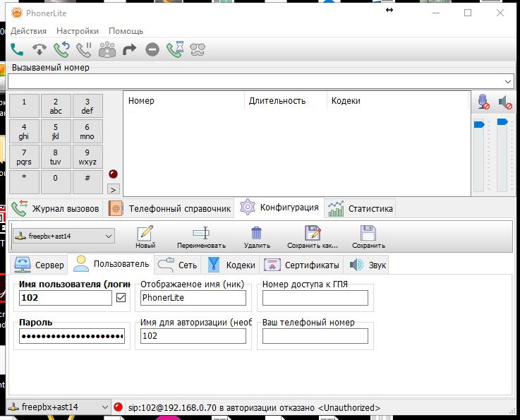Screen dimensions: 520x420
Task: Click the hang up phone icon
Action: [39, 49]
